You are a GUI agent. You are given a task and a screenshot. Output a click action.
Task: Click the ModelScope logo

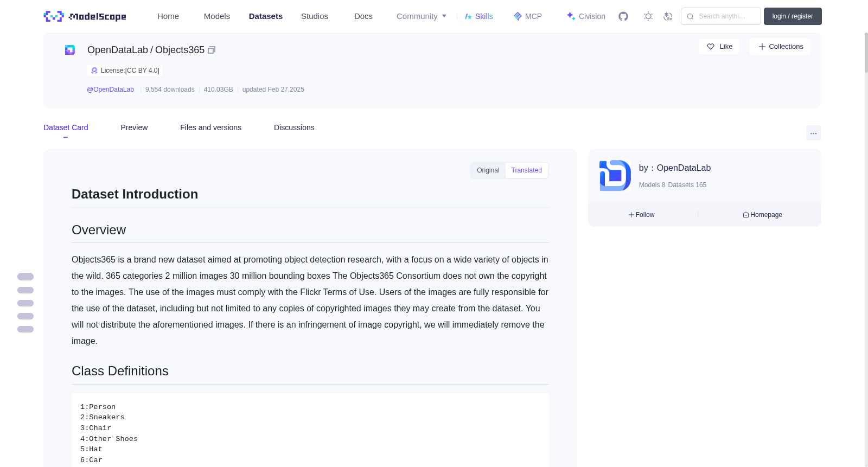(85, 16)
